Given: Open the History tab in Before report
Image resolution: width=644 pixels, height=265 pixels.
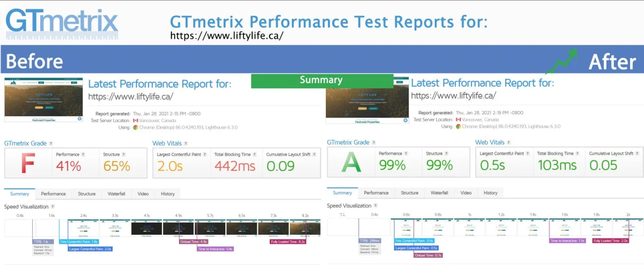Looking at the screenshot, I should (168, 194).
